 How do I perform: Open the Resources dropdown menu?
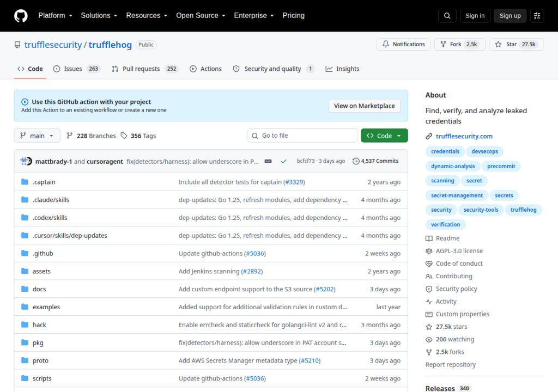(147, 16)
